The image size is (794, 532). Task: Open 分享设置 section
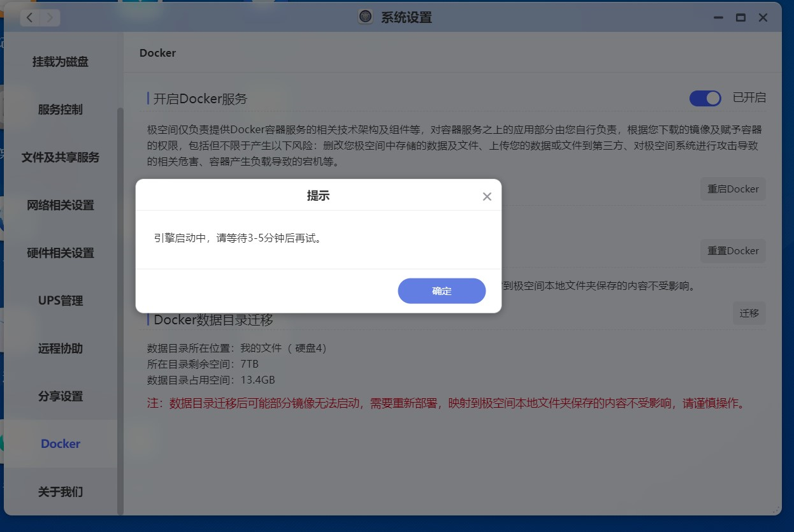pyautogui.click(x=61, y=396)
